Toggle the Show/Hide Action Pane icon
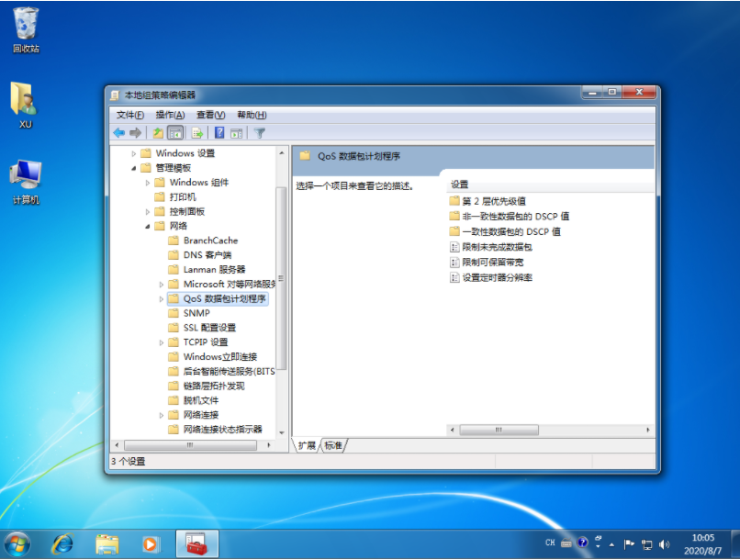740x560 pixels. click(237, 132)
